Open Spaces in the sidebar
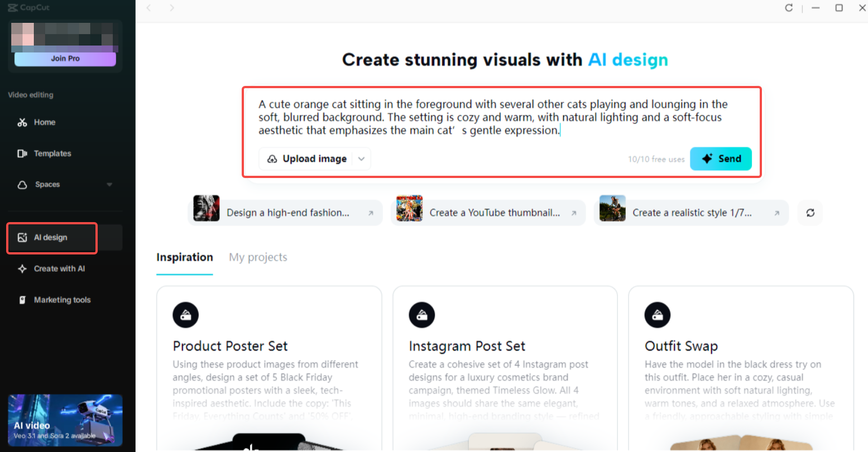Image resolution: width=868 pixels, height=452 pixels. [x=65, y=185]
